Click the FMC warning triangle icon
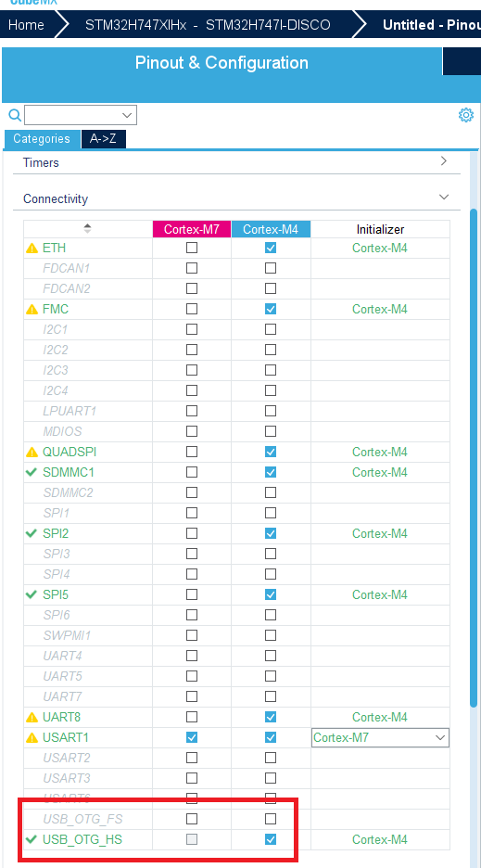 [x=32, y=310]
